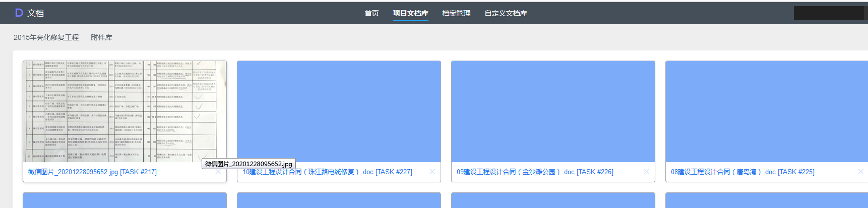Remove the 微信图片 jpg attachment with X
This screenshot has height=208, width=868.
coord(218,172)
